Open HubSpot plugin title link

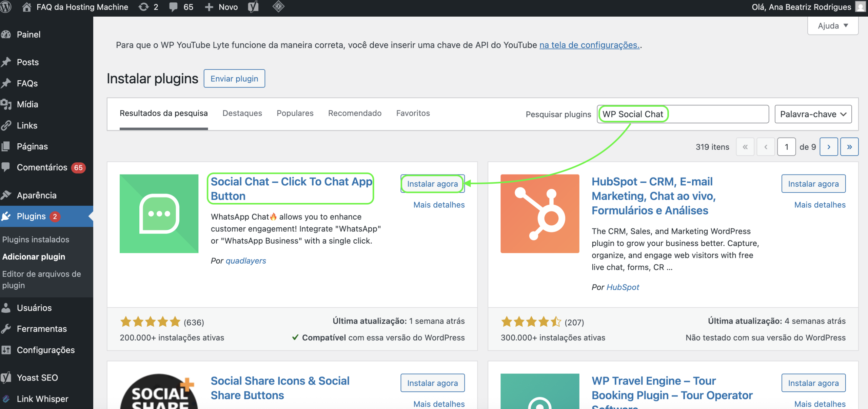[x=654, y=196]
